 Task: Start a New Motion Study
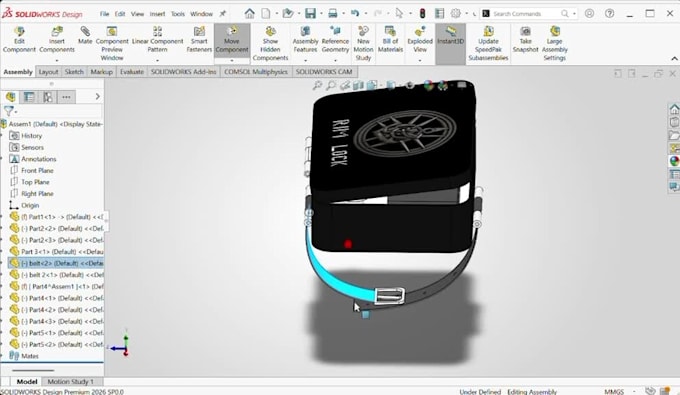(x=363, y=43)
